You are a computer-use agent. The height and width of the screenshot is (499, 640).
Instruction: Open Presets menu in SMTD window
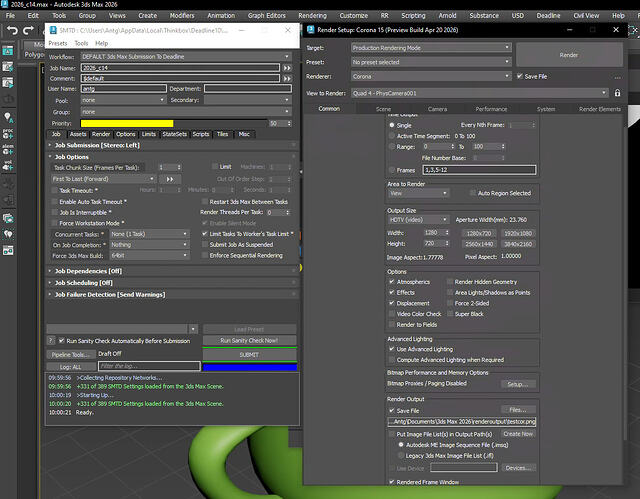click(58, 43)
